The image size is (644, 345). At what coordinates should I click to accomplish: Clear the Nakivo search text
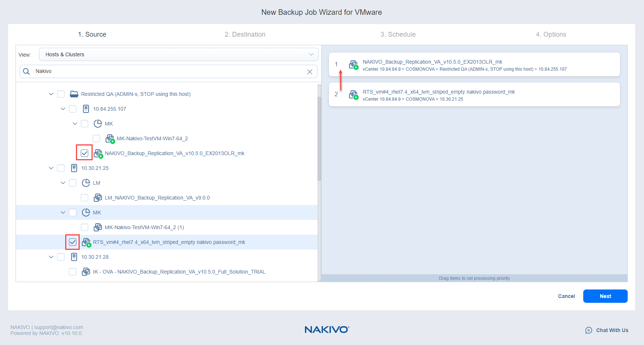coord(309,72)
